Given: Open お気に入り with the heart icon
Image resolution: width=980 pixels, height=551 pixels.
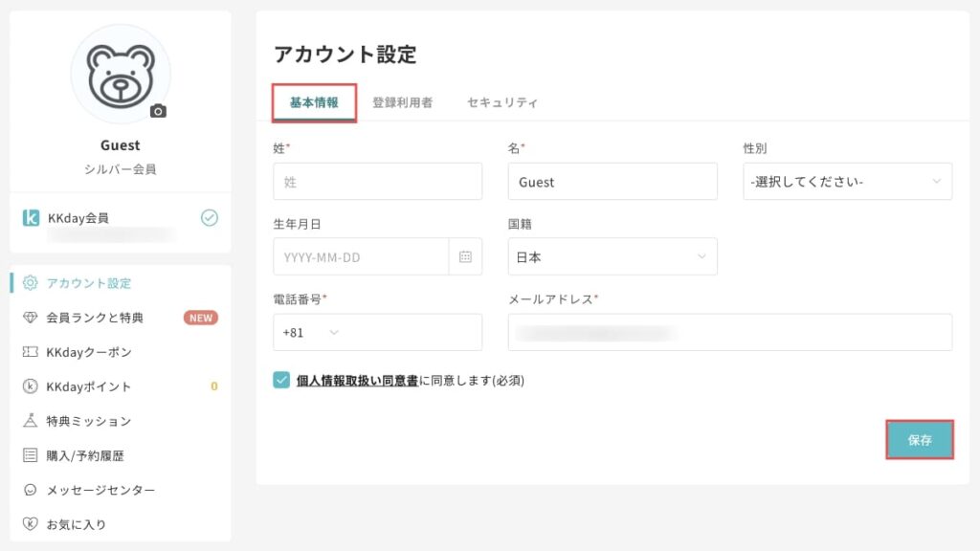Looking at the screenshot, I should click(30, 521).
